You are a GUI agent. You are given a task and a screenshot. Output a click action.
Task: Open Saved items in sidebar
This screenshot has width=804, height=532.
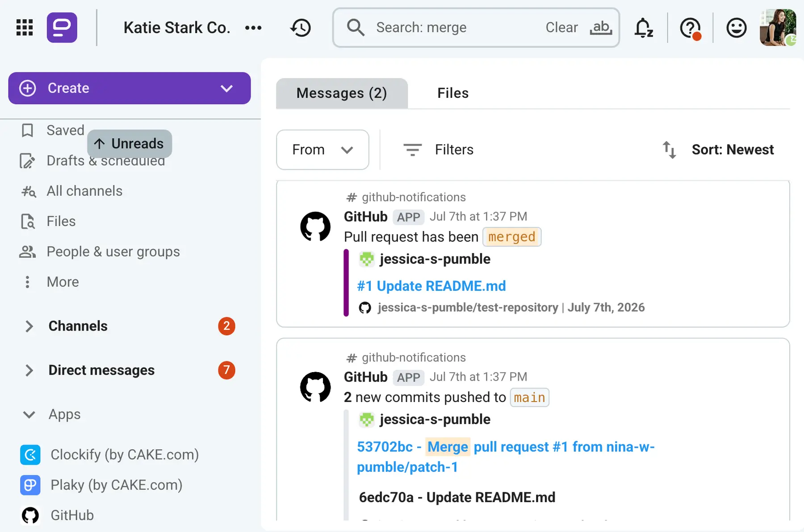coord(65,130)
